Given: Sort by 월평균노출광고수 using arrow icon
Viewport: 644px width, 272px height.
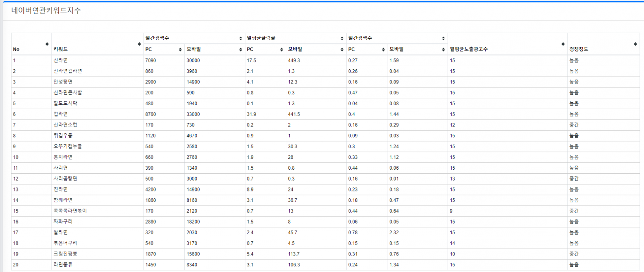Looking at the screenshot, I should tap(563, 44).
